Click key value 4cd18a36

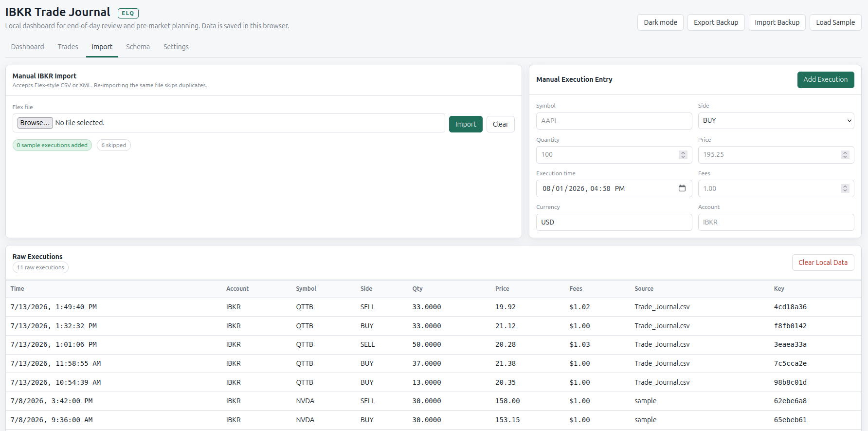click(790, 307)
